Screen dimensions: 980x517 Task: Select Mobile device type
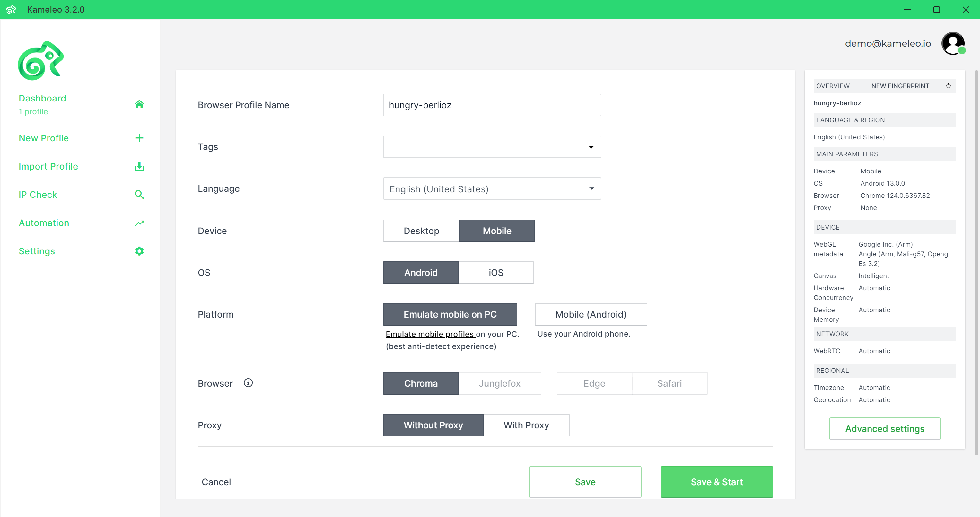tap(497, 231)
